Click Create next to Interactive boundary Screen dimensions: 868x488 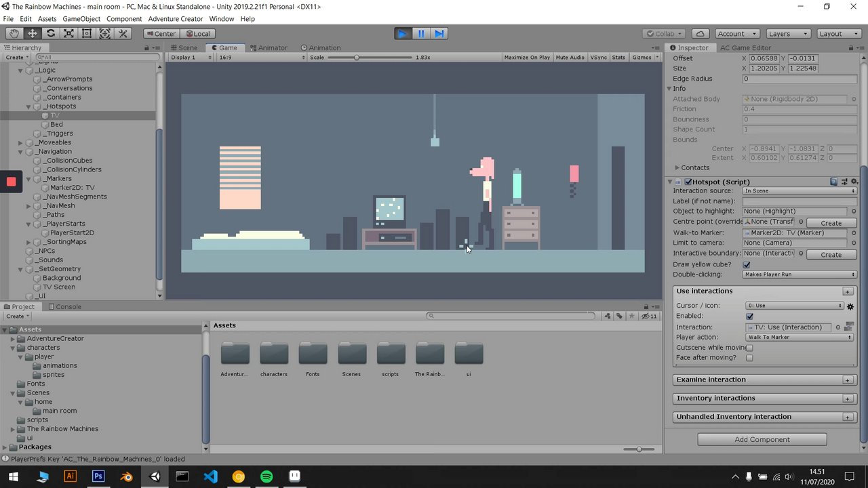831,255
